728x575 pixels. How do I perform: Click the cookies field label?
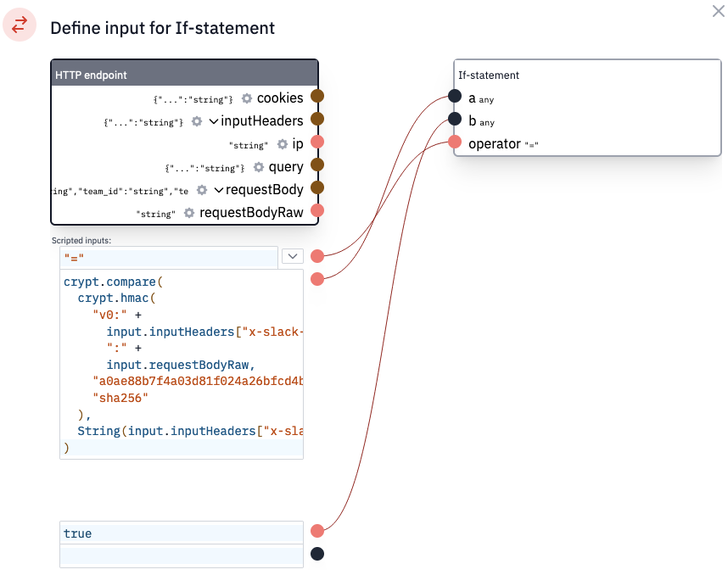coord(280,98)
